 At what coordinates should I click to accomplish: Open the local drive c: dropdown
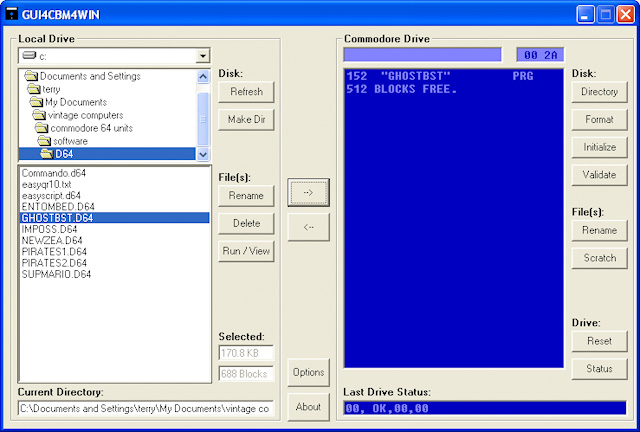[x=203, y=56]
